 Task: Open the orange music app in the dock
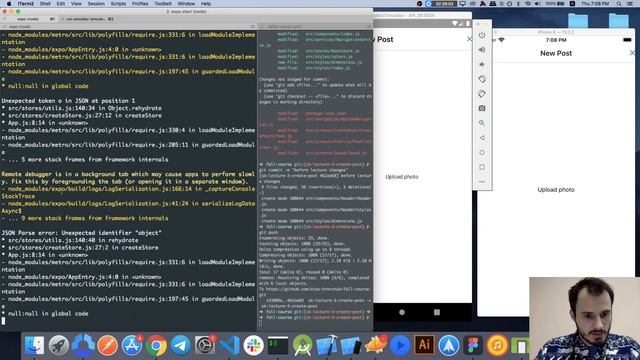pos(497,345)
